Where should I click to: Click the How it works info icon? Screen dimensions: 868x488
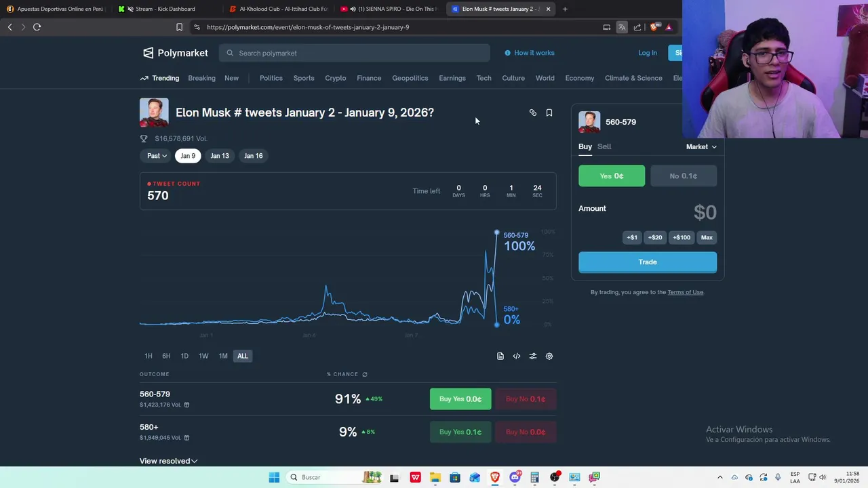coord(507,53)
